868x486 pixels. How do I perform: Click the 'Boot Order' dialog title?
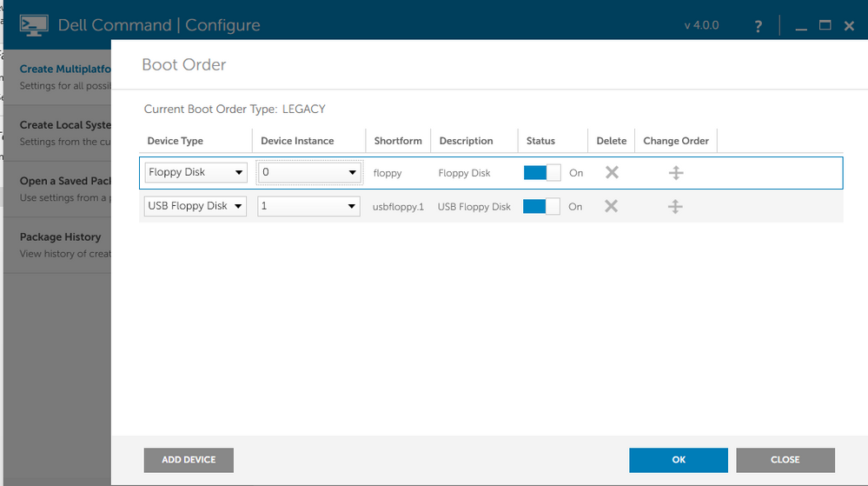184,65
